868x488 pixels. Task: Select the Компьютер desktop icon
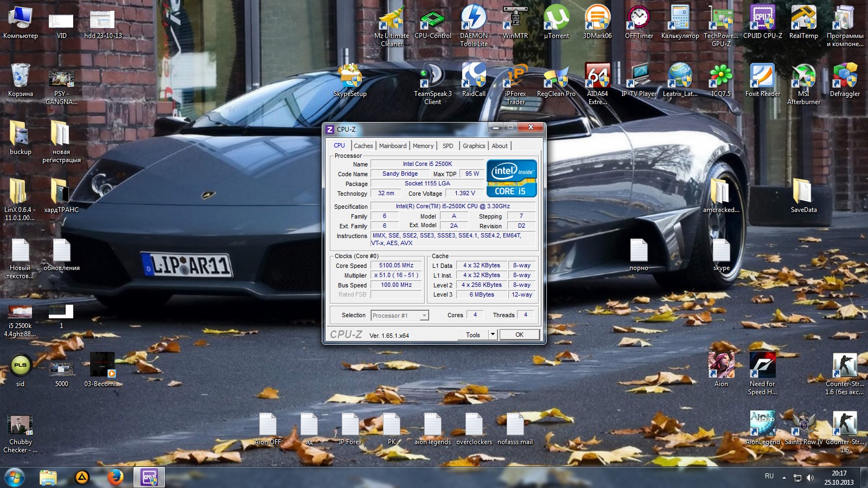pyautogui.click(x=20, y=22)
